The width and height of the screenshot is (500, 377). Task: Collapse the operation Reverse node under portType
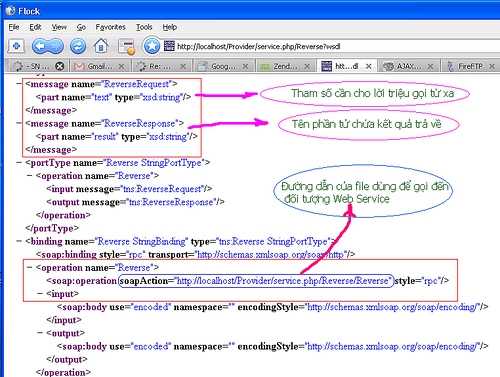[30, 175]
